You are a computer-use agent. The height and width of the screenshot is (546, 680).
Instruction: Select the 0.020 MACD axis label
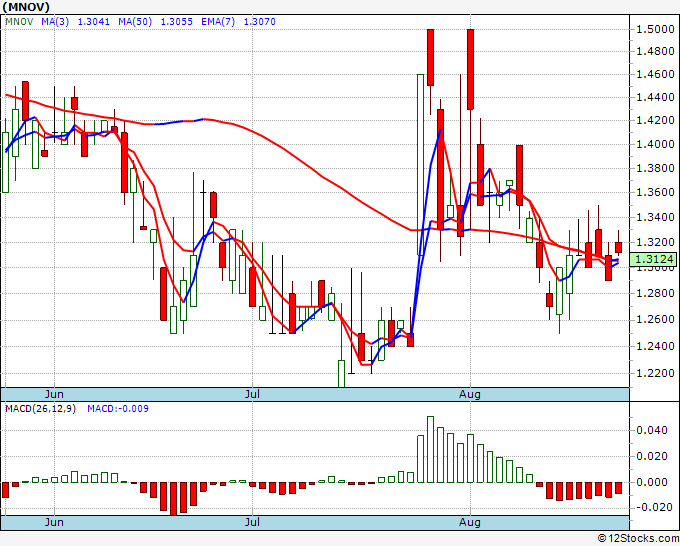[652, 456]
